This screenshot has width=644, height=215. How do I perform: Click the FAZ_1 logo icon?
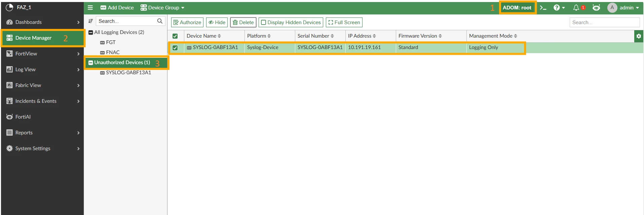pyautogui.click(x=9, y=7)
